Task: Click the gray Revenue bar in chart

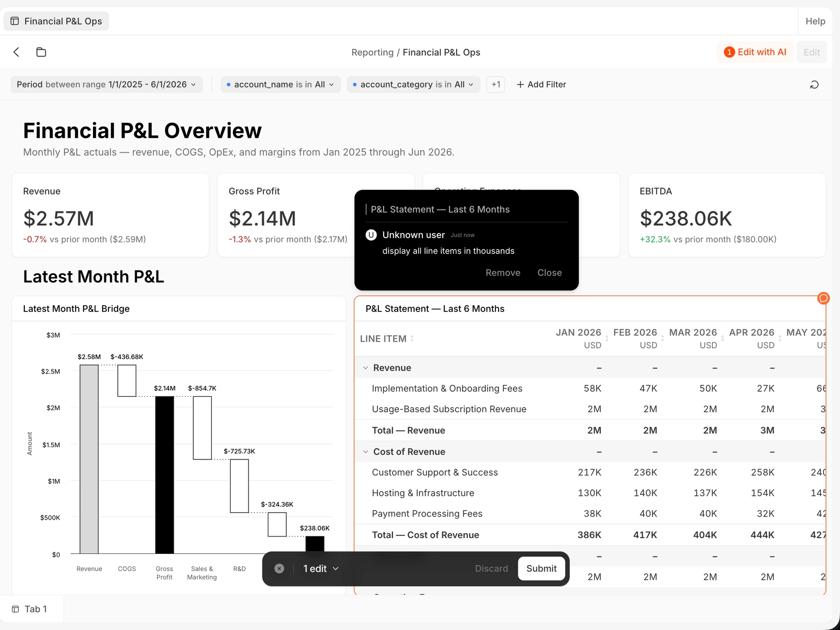Action: point(89,459)
